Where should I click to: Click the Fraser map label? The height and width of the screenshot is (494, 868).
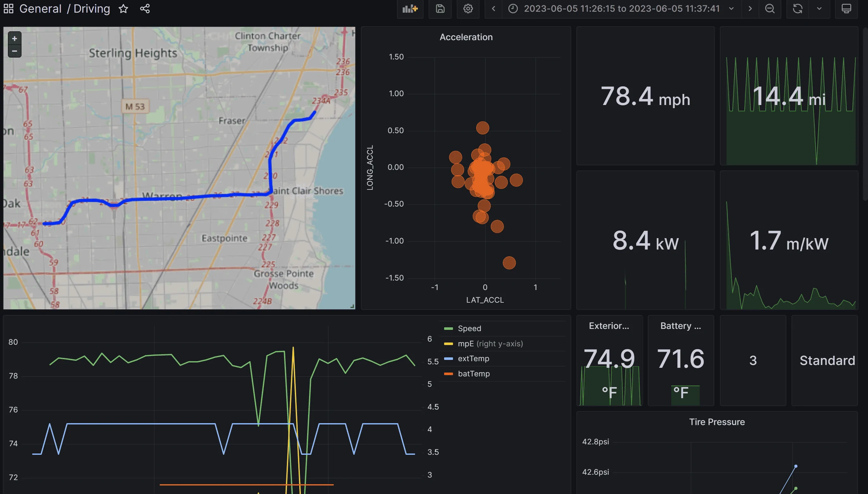point(232,121)
